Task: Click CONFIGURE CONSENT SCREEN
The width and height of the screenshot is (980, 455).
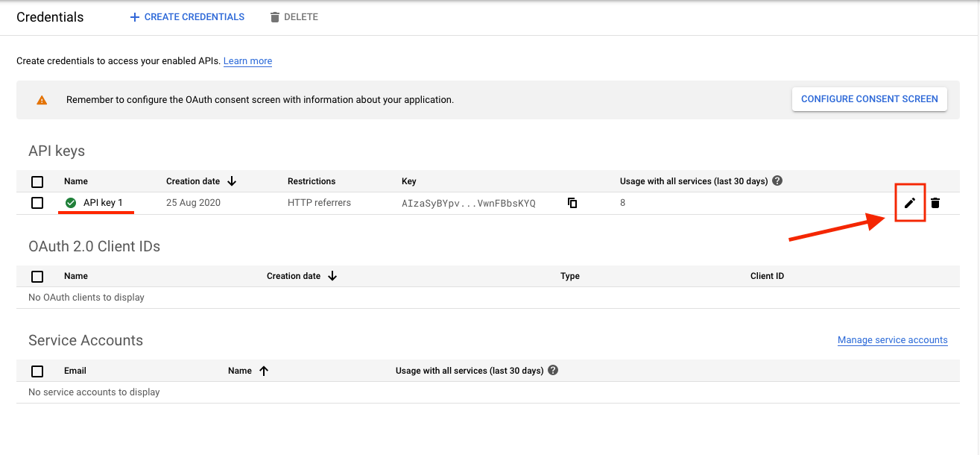Action: pyautogui.click(x=869, y=98)
